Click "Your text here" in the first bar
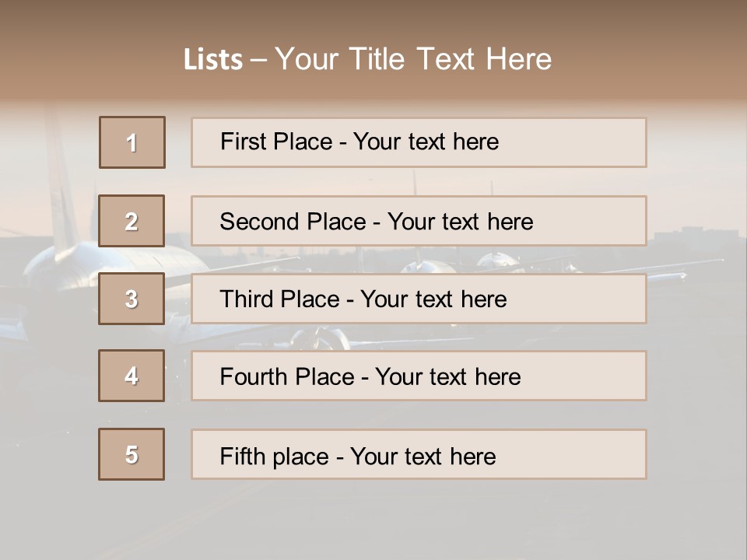Viewport: 747px width, 560px height. [426, 142]
